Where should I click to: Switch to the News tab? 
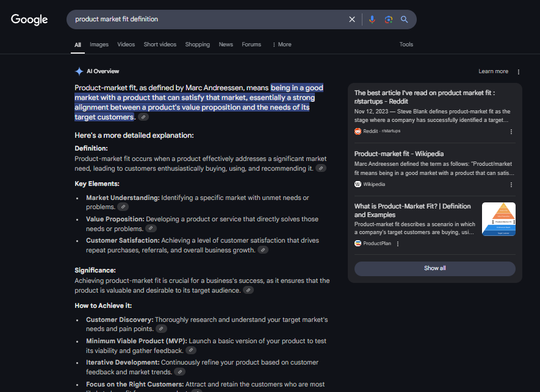click(x=226, y=45)
